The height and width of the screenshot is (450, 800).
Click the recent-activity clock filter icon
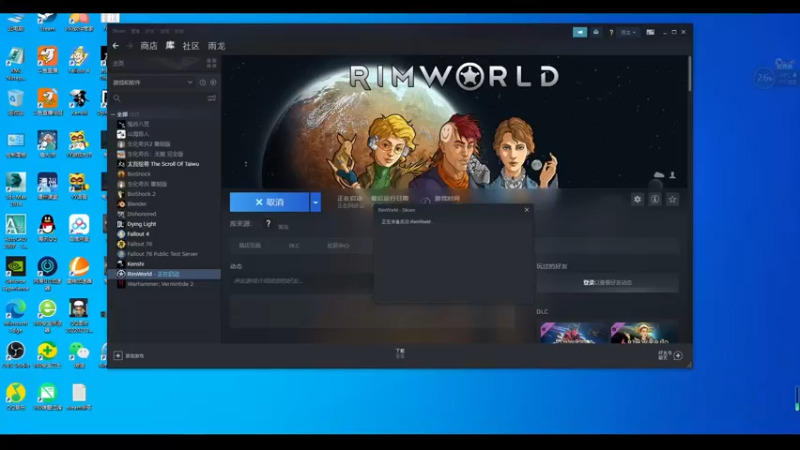(x=203, y=82)
